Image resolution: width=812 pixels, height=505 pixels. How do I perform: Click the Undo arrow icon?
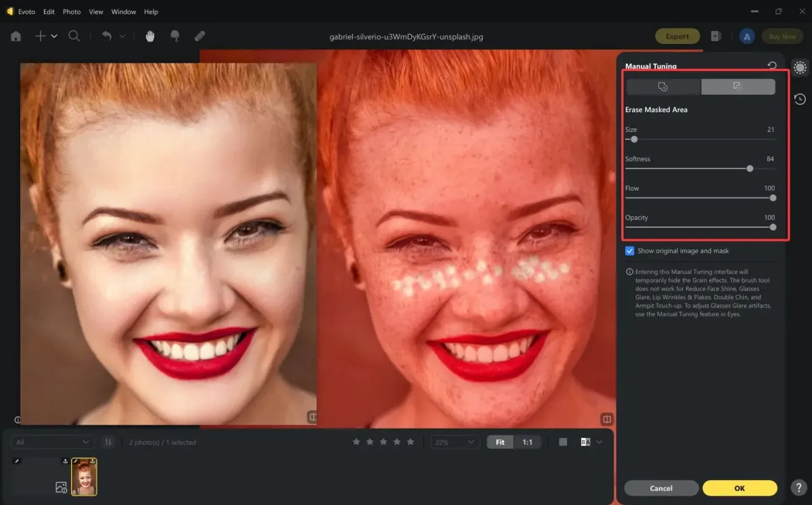tap(107, 37)
